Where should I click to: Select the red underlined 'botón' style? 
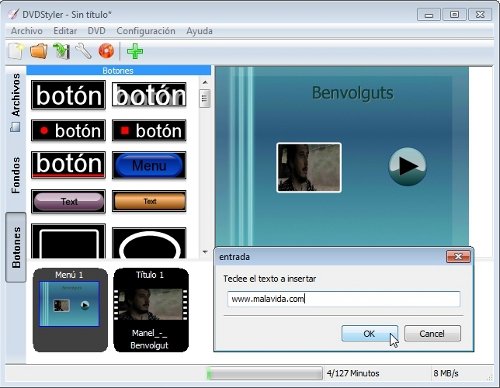coord(68,165)
